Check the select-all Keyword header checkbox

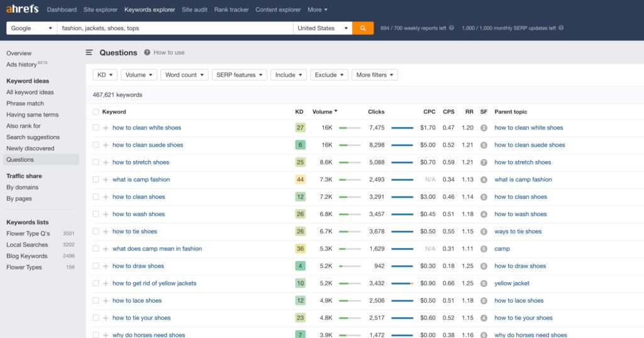coord(96,112)
